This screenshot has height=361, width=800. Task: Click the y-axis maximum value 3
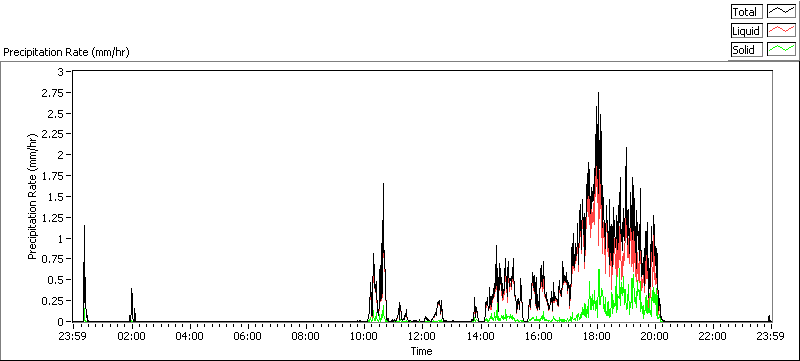[x=60, y=71]
